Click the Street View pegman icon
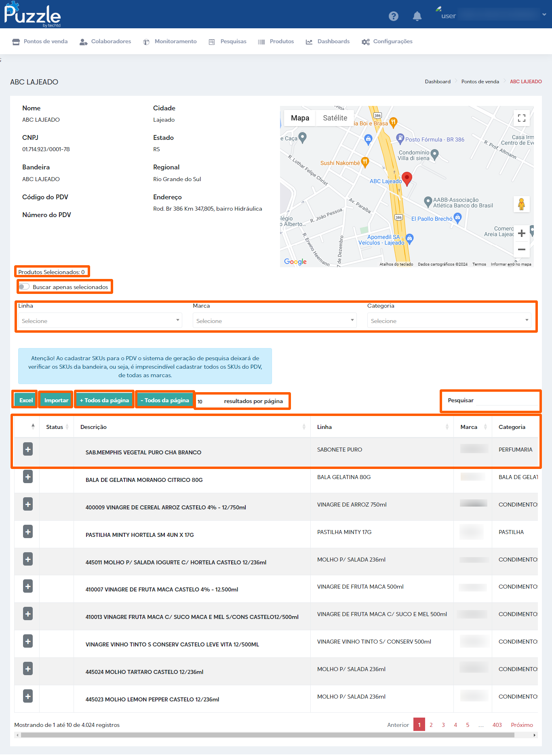This screenshot has height=756, width=552. pyautogui.click(x=522, y=204)
